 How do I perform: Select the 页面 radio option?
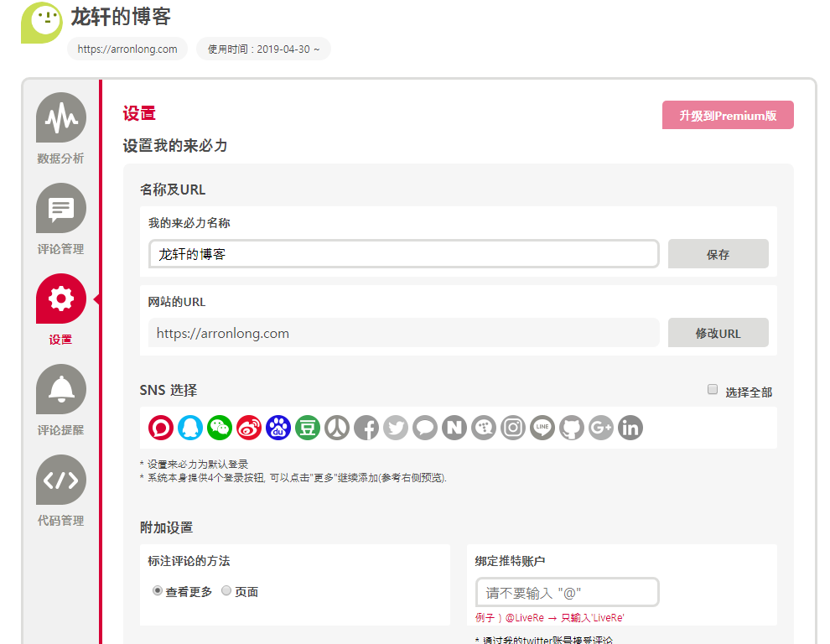226,591
